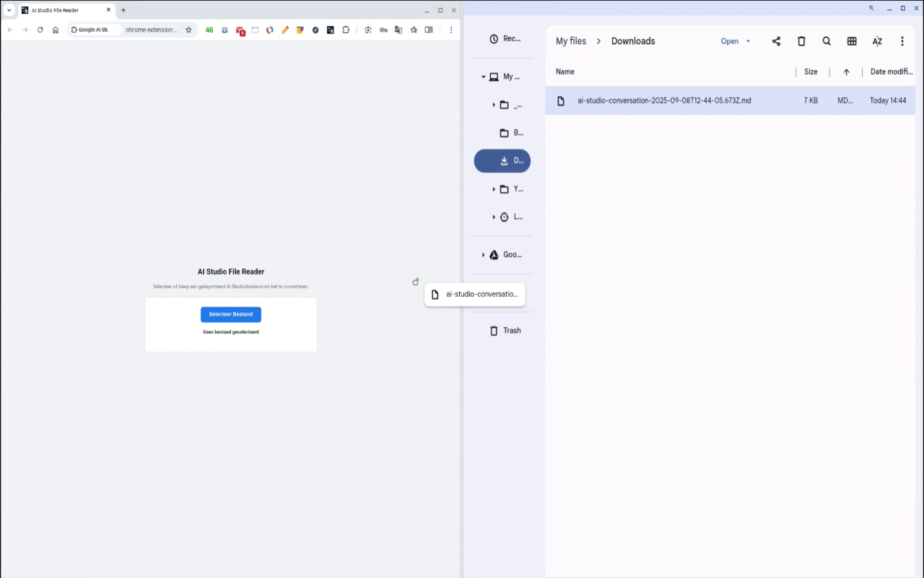Reload the current page
This screenshot has height=578, width=924.
tap(40, 30)
